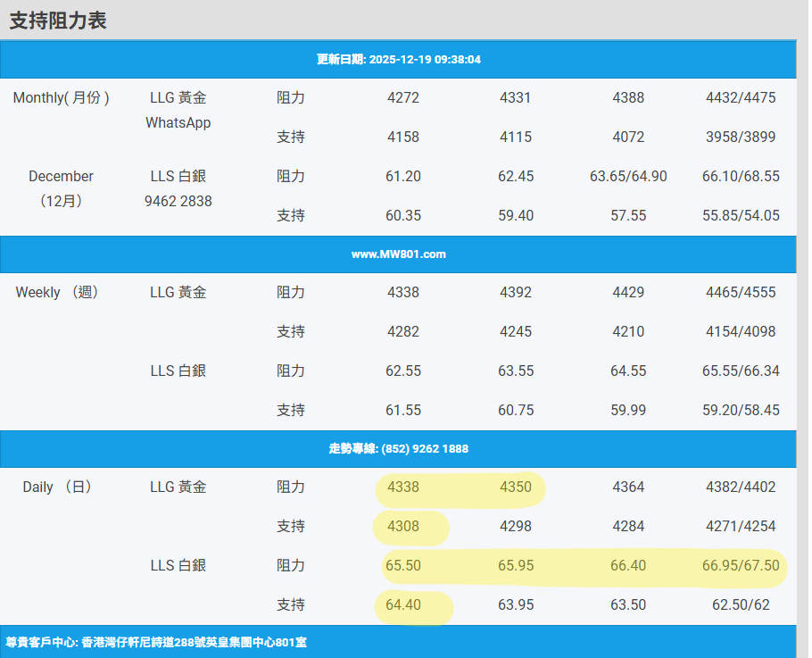Open the www.MW801.com link

click(x=398, y=254)
